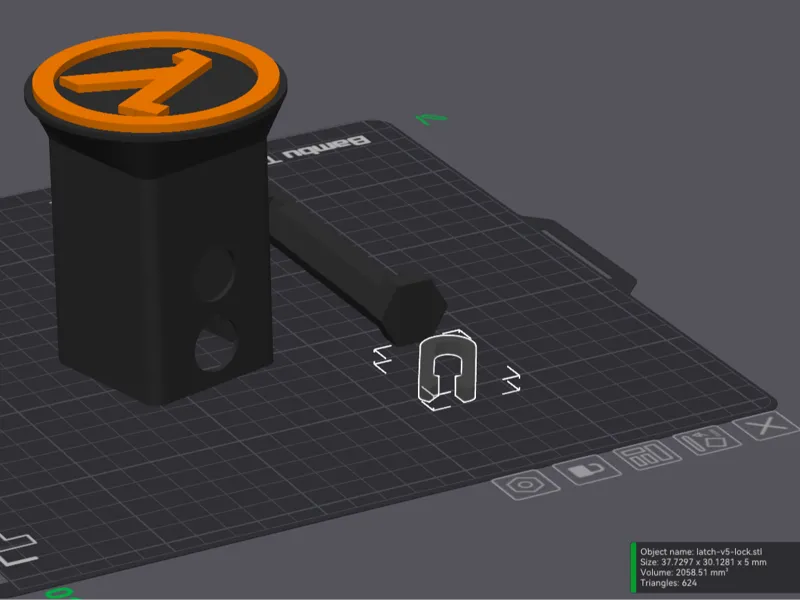This screenshot has width=800, height=600.
Task: Open the plate settings hexagon icon
Action: tap(525, 484)
